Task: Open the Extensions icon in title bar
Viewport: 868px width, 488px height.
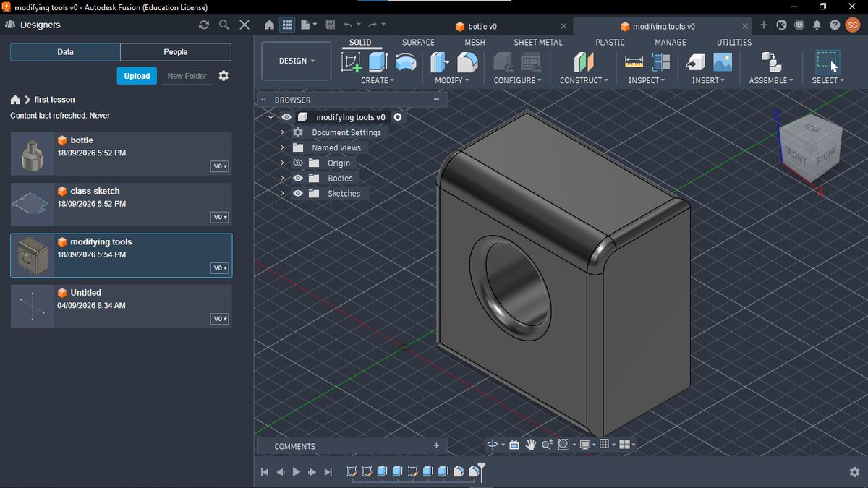Action: pyautogui.click(x=781, y=25)
